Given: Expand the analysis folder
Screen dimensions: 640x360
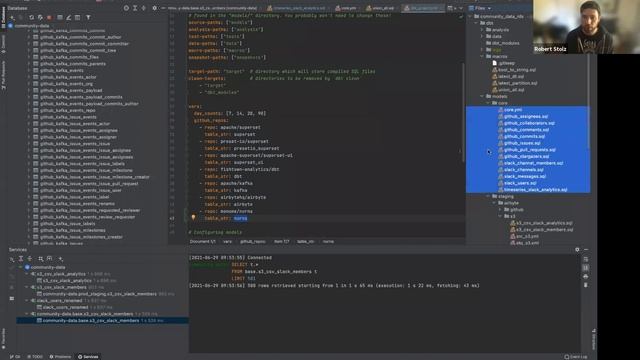Looking at the screenshot, I should [x=482, y=30].
